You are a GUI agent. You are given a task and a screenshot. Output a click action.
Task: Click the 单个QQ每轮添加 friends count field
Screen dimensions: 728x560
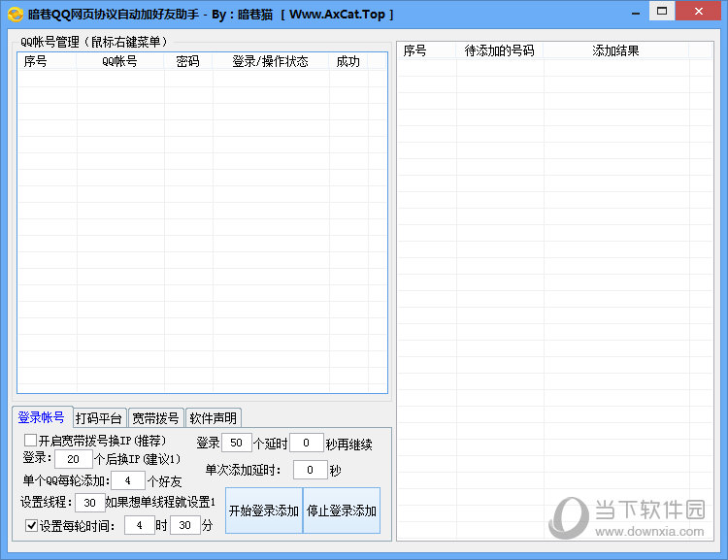click(x=127, y=480)
